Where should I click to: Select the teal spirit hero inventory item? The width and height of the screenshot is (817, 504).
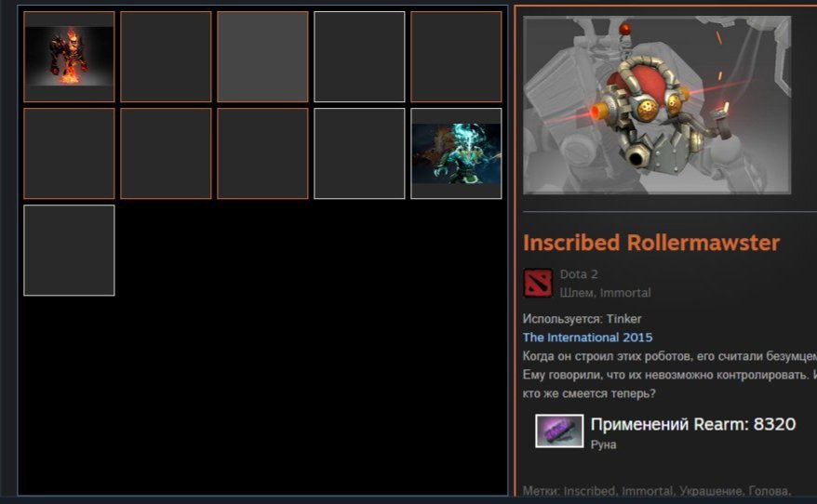point(456,153)
